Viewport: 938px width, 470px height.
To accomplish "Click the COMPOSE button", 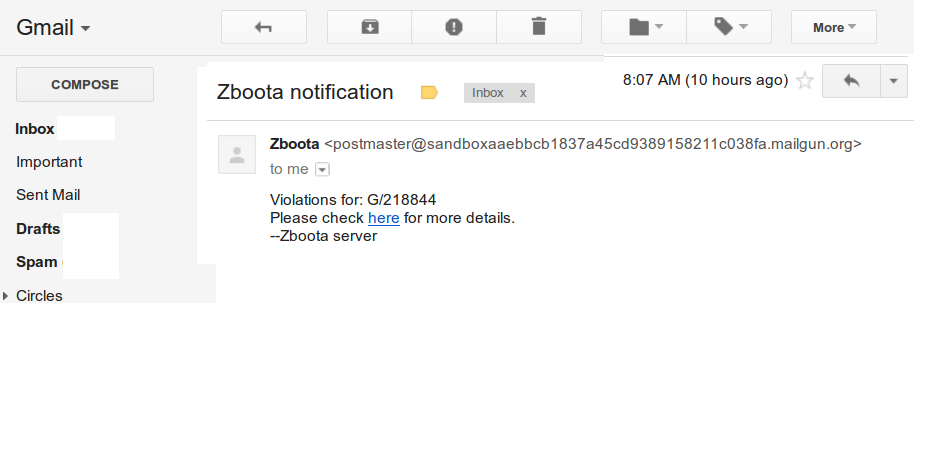I will tap(85, 84).
